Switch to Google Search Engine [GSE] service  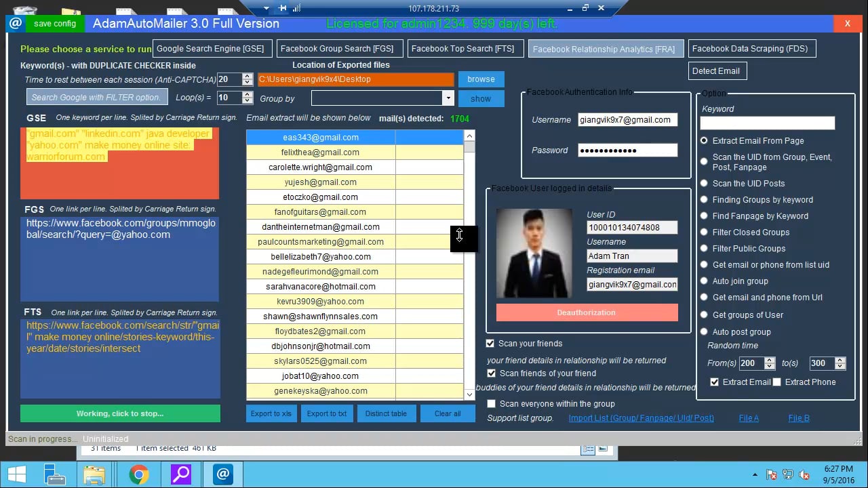(213, 49)
